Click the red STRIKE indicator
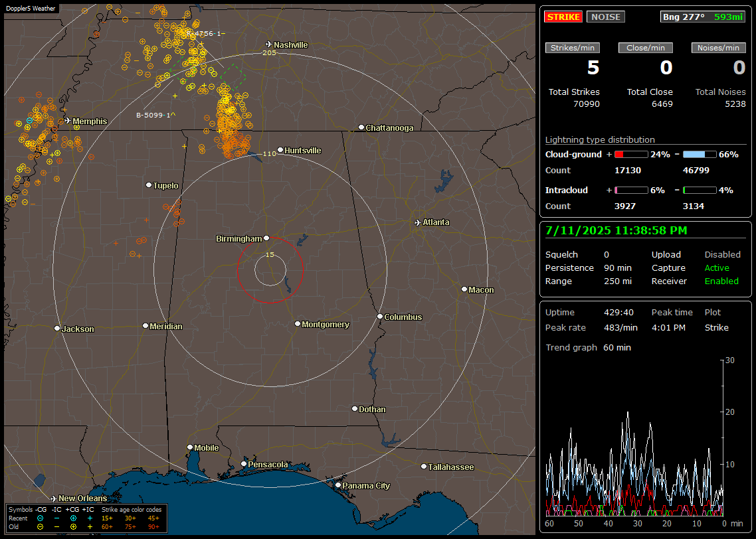Image resolution: width=756 pixels, height=539 pixels. pyautogui.click(x=563, y=17)
